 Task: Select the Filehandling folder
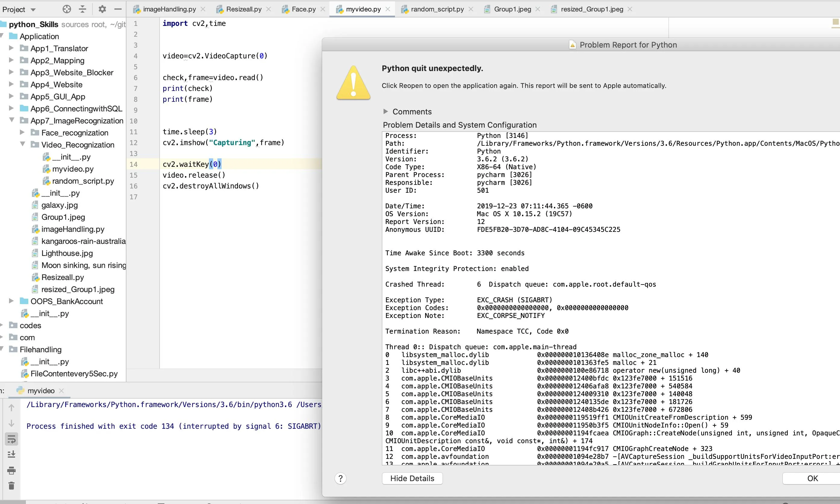point(40,350)
